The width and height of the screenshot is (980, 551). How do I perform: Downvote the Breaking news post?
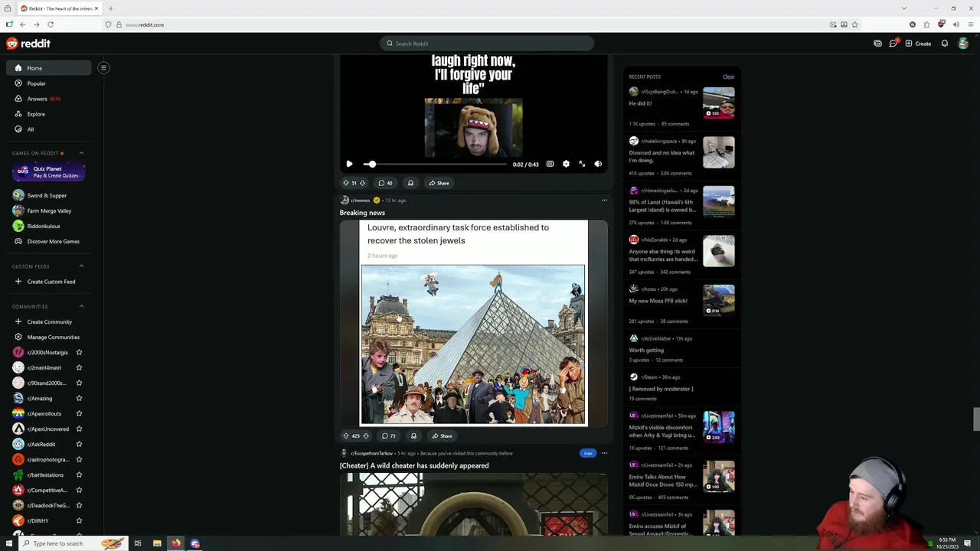point(365,436)
